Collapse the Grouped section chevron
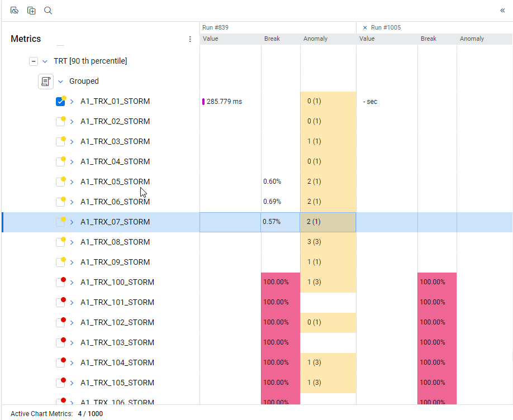 pos(60,81)
